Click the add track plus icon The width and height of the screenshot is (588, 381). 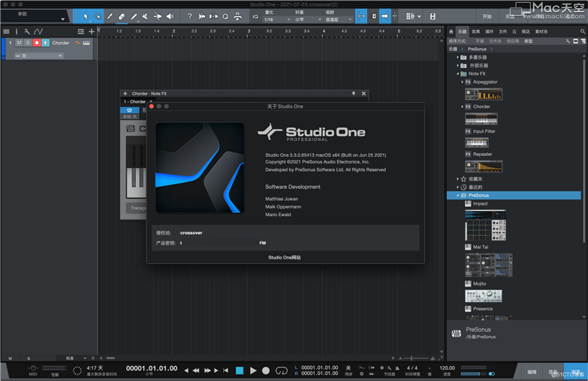click(92, 31)
